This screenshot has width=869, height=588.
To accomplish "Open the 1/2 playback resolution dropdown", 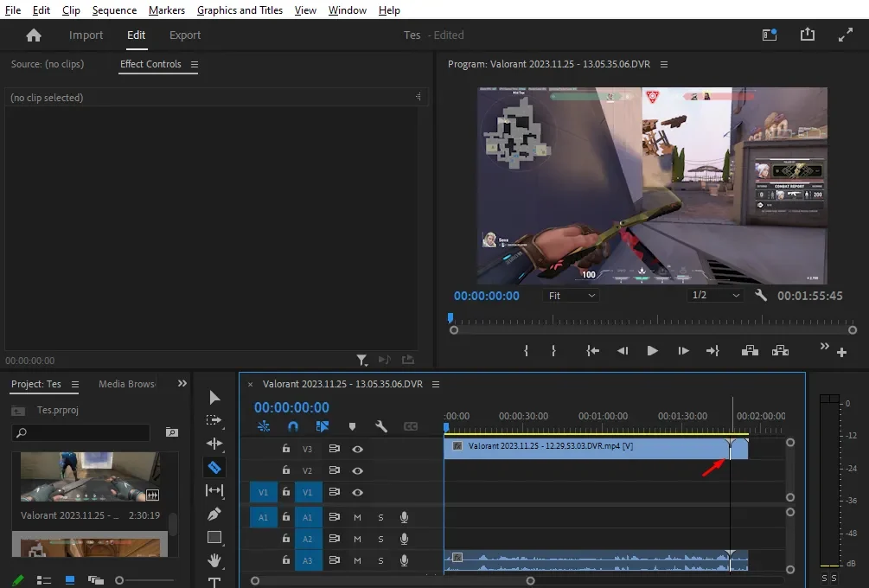I will (x=715, y=296).
